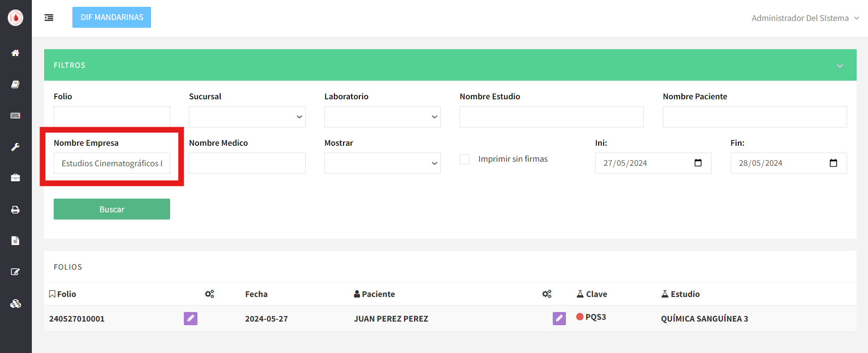This screenshot has height=353, width=868.
Task: Open Administrador Del Sistema user menu
Action: (x=805, y=18)
